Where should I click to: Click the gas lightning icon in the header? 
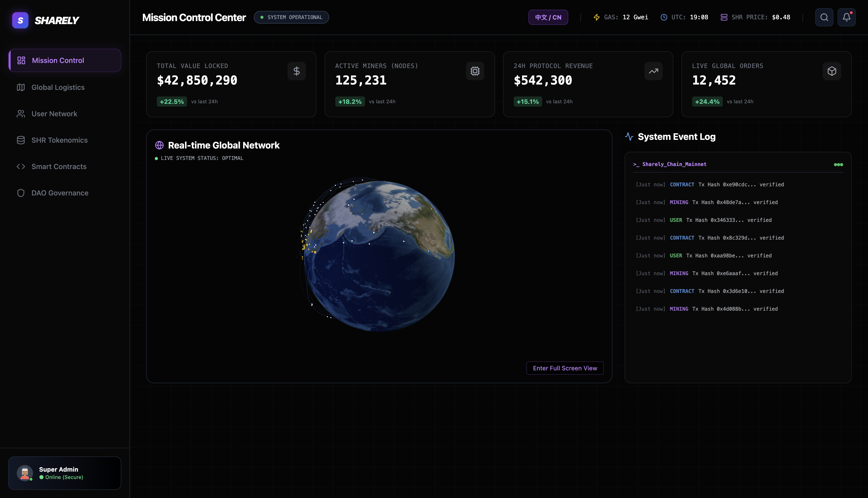click(x=596, y=17)
